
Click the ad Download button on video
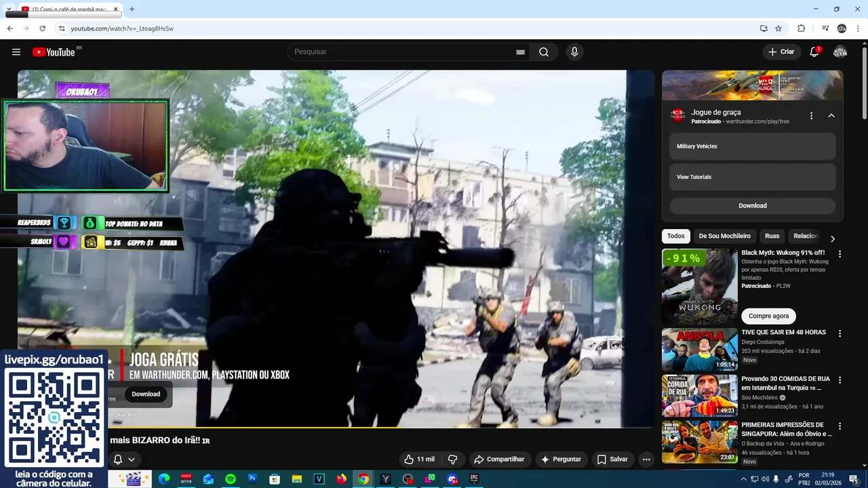coord(146,394)
